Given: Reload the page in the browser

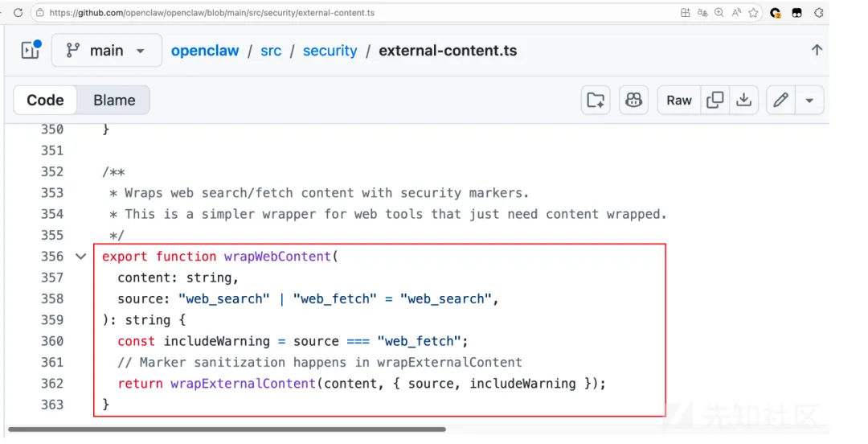Looking at the screenshot, I should tap(18, 13).
